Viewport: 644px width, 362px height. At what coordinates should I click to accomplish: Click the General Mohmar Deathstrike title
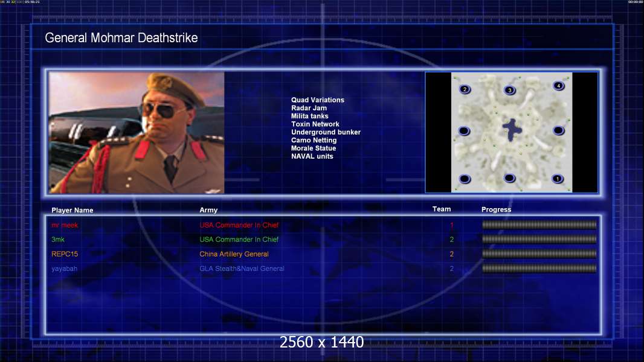[x=121, y=38]
